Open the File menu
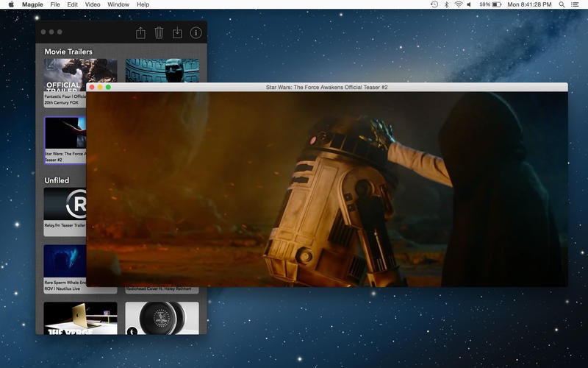The image size is (588, 368). [x=56, y=4]
